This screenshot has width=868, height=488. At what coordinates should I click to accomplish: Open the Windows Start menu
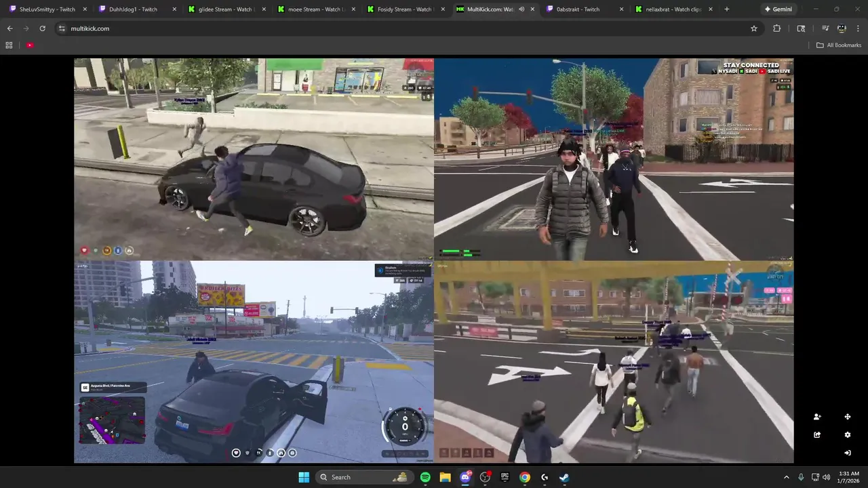[304, 477]
